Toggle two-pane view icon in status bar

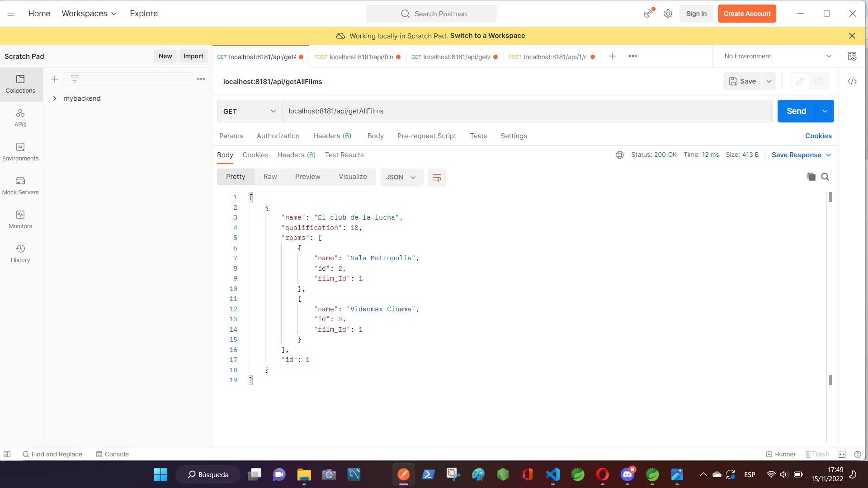[x=842, y=454]
